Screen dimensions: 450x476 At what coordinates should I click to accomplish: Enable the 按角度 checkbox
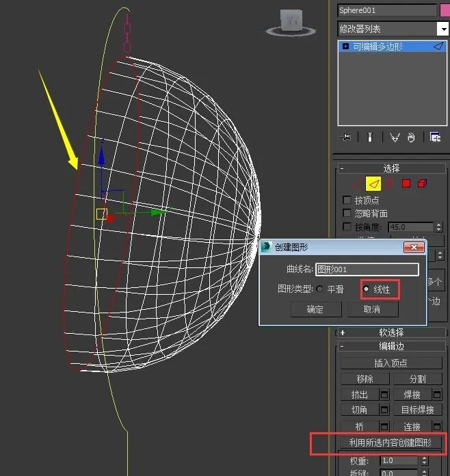347,226
